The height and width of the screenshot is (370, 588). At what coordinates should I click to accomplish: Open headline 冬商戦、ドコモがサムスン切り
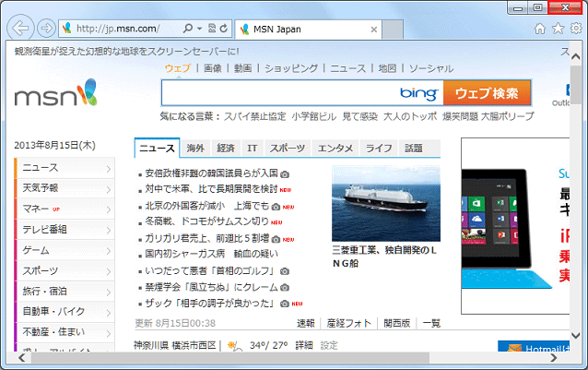[x=206, y=221]
